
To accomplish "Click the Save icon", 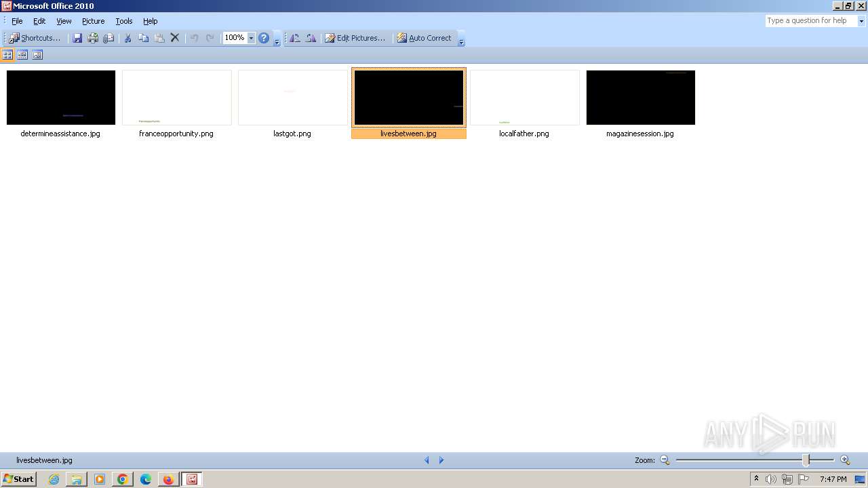I will [77, 38].
